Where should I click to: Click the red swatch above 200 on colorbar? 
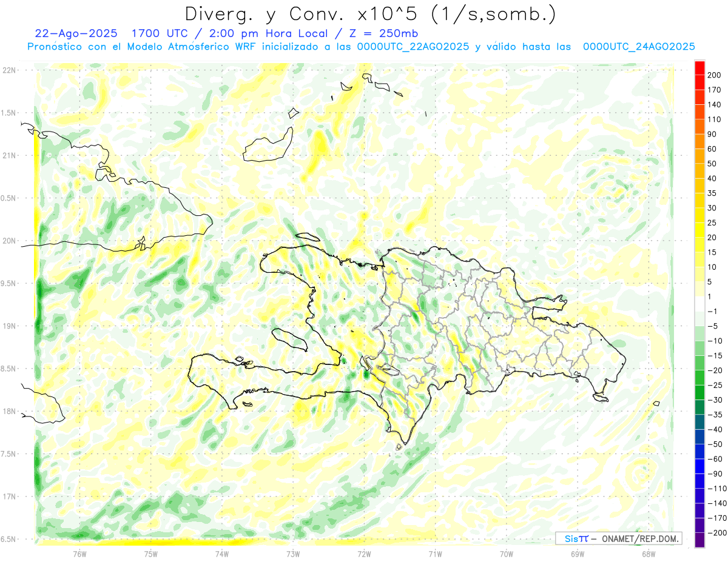tap(699, 68)
